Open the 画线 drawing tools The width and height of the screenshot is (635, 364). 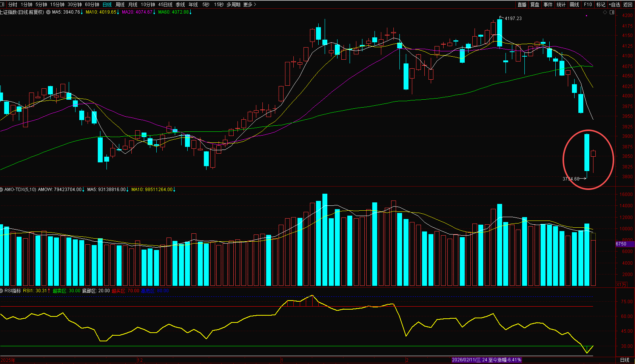[x=574, y=5]
